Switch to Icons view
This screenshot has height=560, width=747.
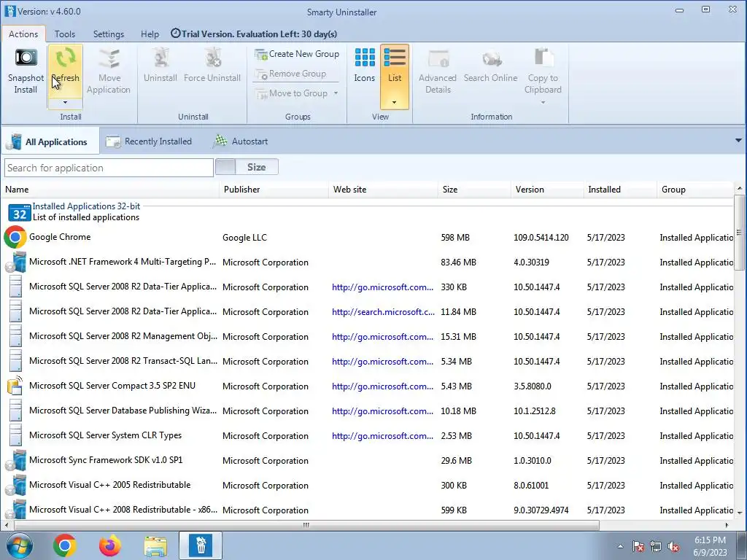point(365,65)
